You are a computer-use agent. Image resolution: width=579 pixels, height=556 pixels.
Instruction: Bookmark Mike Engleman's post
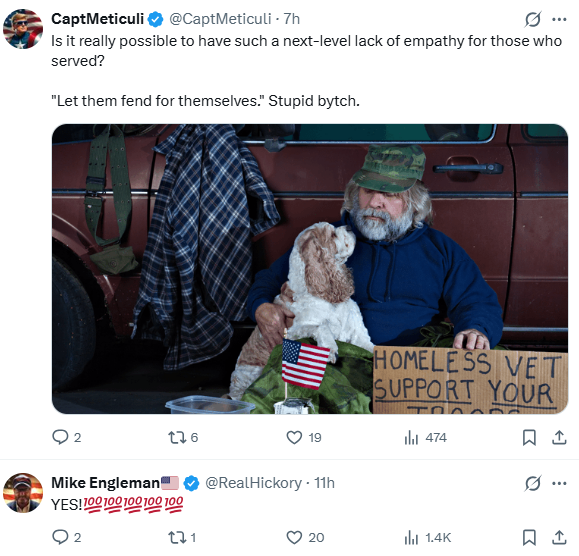tap(529, 538)
